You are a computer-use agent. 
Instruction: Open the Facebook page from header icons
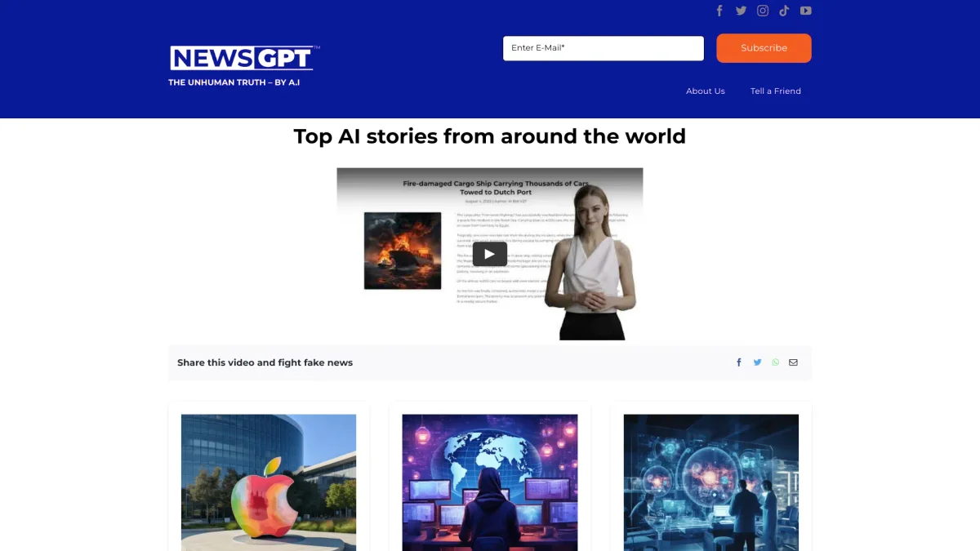pos(719,11)
